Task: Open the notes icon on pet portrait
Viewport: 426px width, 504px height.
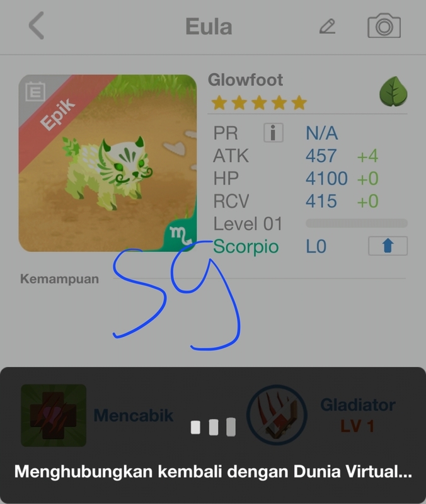Action: pos(35,91)
